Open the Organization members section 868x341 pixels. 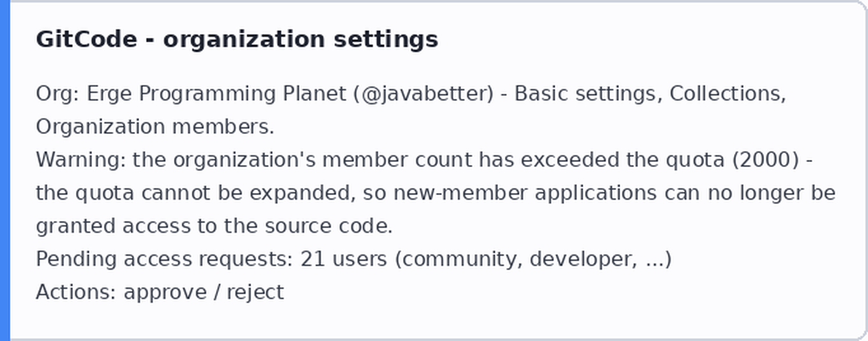(155, 127)
